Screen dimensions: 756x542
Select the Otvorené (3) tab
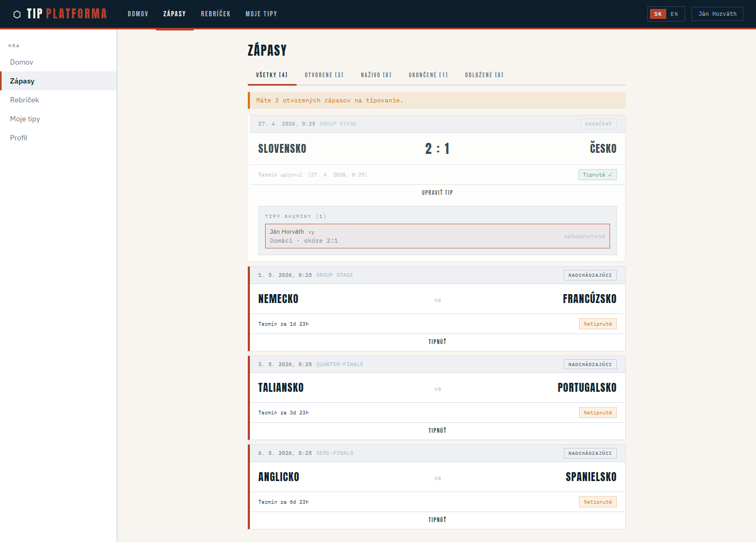[x=324, y=75]
